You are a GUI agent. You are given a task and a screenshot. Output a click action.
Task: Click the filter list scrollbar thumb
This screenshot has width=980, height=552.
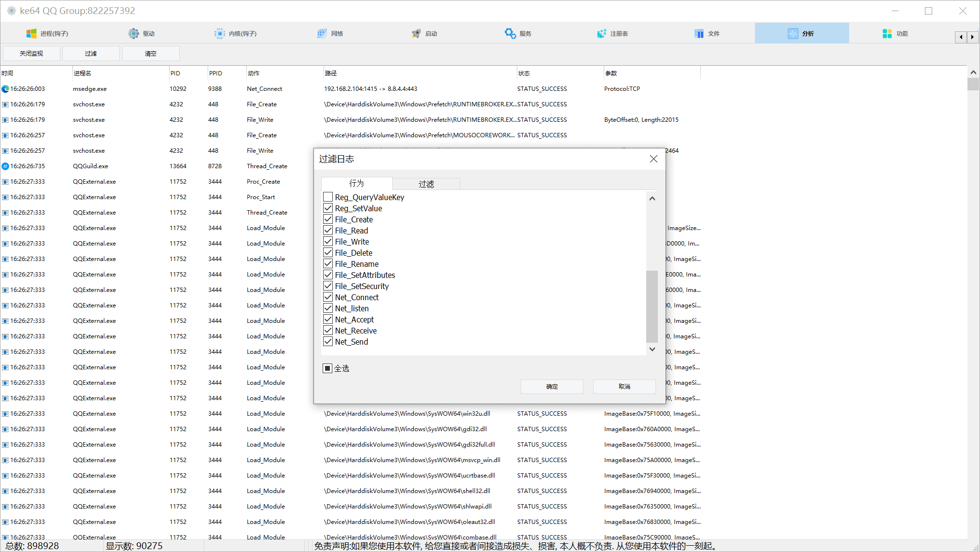(652, 306)
